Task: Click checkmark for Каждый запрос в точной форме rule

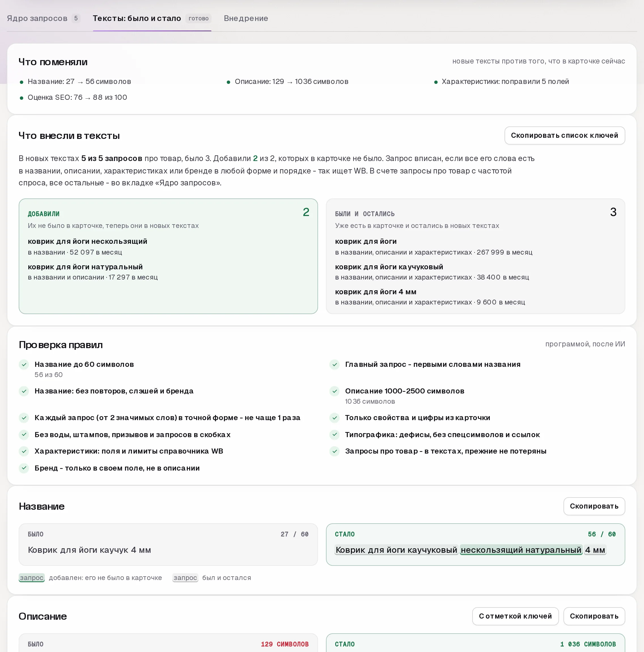Action: (24, 418)
